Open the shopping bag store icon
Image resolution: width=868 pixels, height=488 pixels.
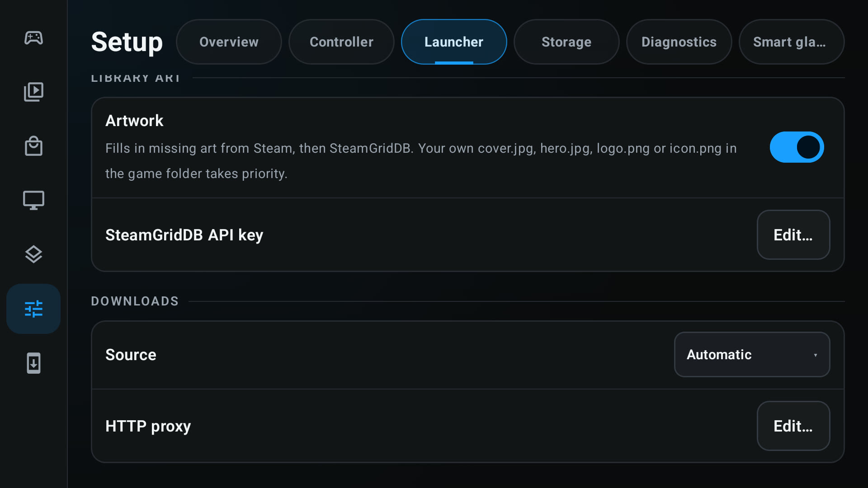pos(33,146)
